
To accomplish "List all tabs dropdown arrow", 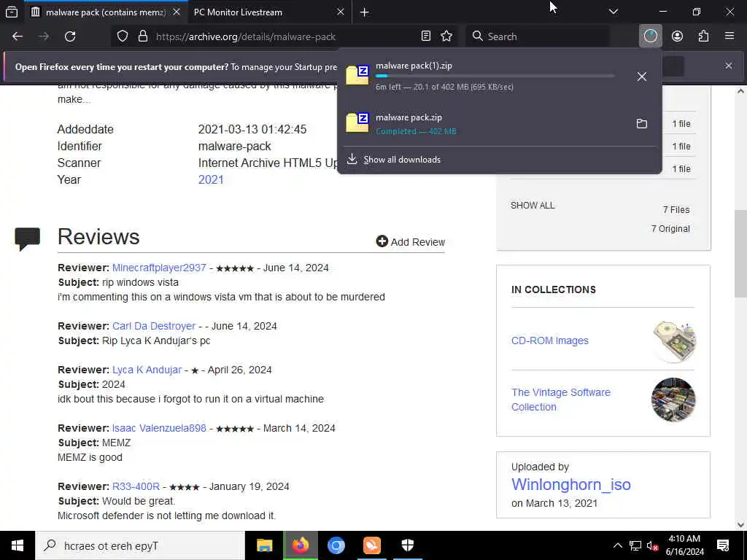I will click(613, 12).
